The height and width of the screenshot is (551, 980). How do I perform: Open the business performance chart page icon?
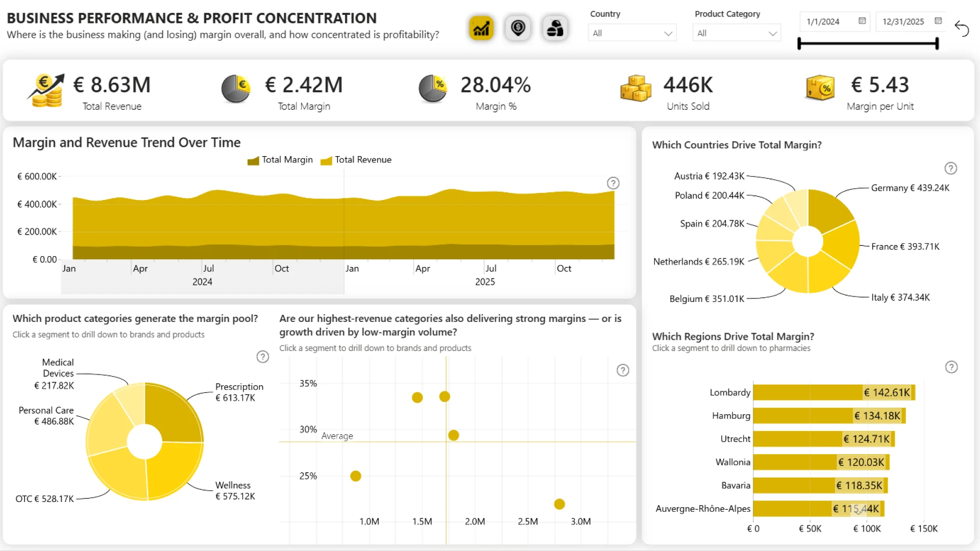tap(481, 28)
